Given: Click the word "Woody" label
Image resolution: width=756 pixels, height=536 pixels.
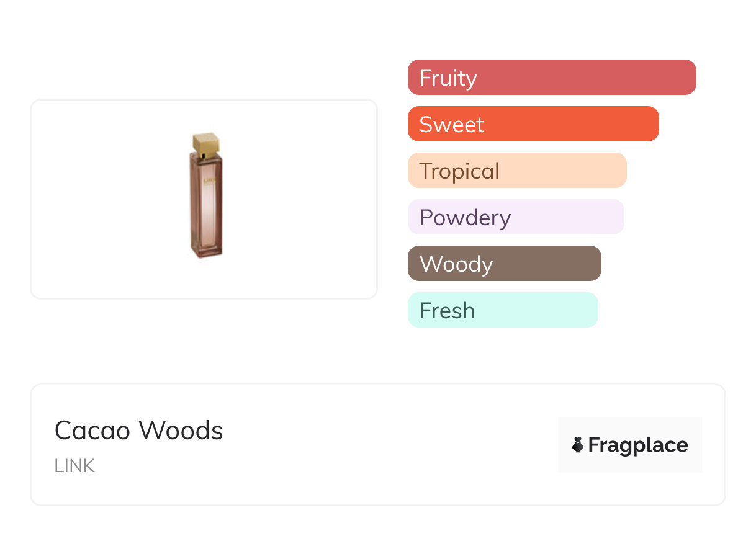Looking at the screenshot, I should 456,264.
